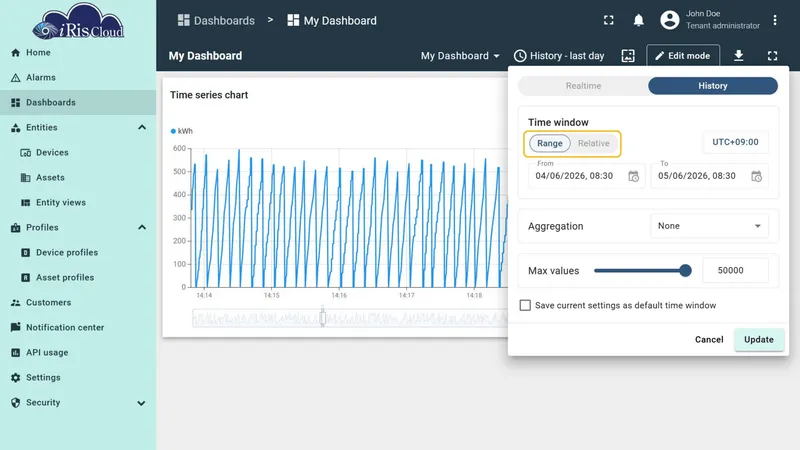Switch to the History tab
The height and width of the screenshot is (450, 800).
coord(713,86)
